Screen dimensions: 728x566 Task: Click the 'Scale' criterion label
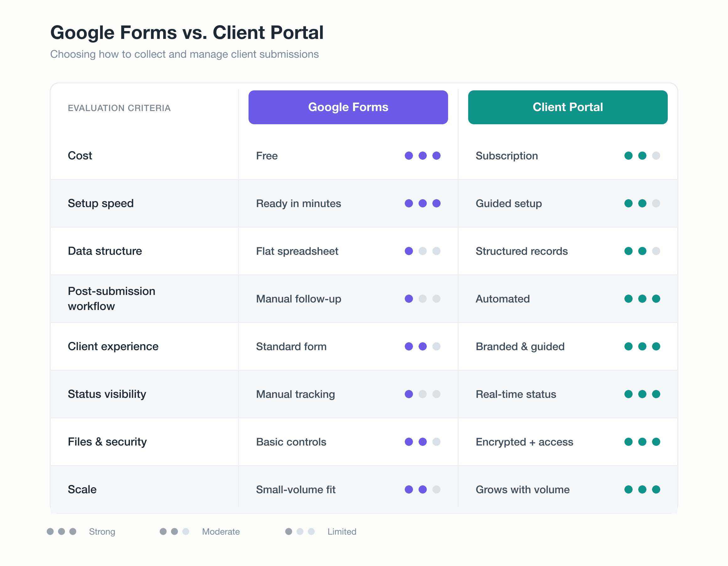pyautogui.click(x=82, y=489)
